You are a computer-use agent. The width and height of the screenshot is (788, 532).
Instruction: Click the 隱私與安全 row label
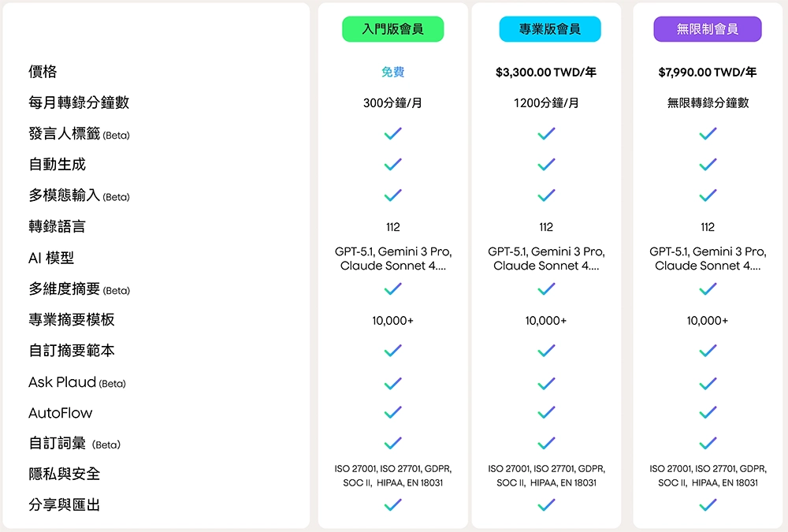(x=65, y=474)
